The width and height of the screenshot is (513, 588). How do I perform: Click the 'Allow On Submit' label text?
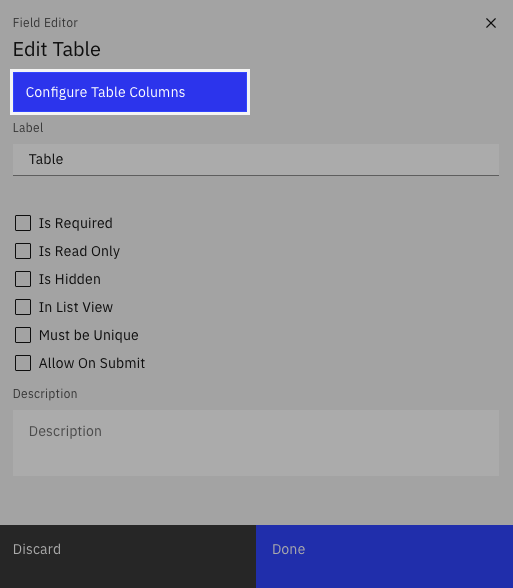92,363
